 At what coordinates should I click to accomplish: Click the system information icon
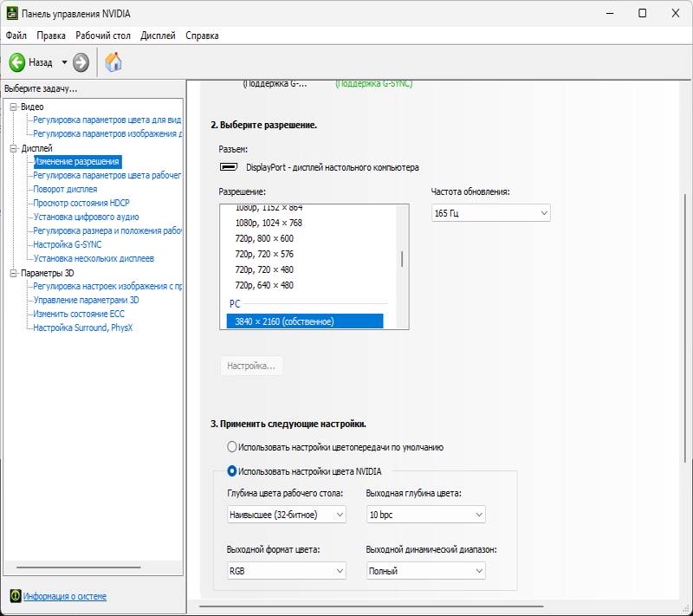click(15, 596)
